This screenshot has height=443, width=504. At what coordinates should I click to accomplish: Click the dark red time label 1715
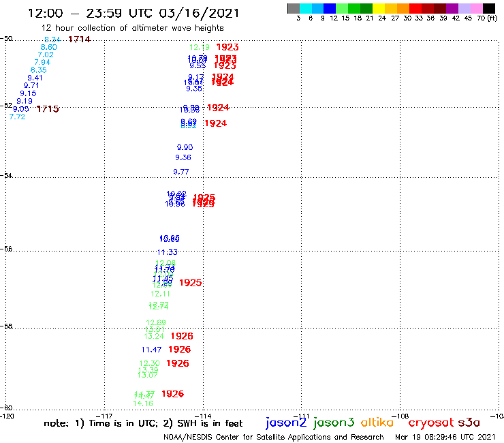[48, 109]
